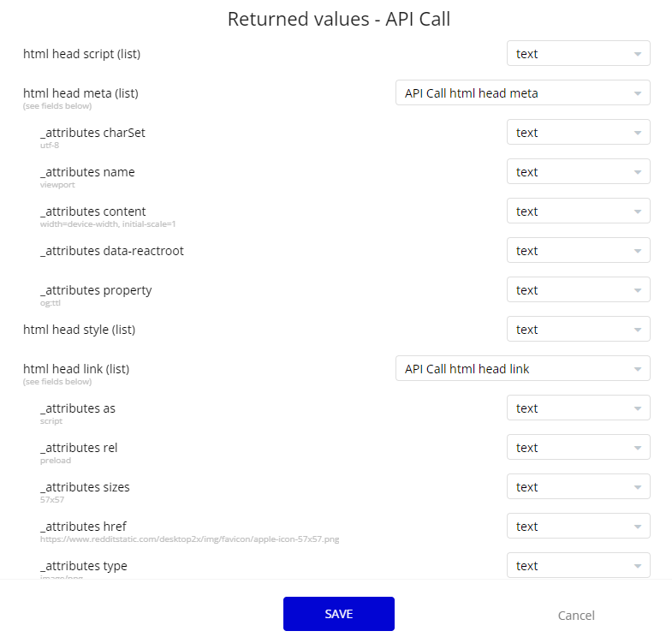This screenshot has width=672, height=643.
Task: Open dropdown for _attributes rel
Action: (578, 448)
